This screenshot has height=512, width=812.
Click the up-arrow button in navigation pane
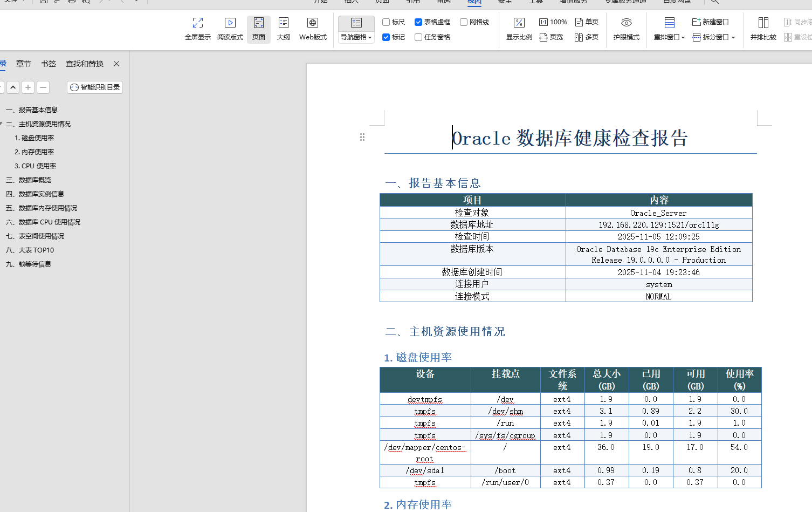(13, 87)
